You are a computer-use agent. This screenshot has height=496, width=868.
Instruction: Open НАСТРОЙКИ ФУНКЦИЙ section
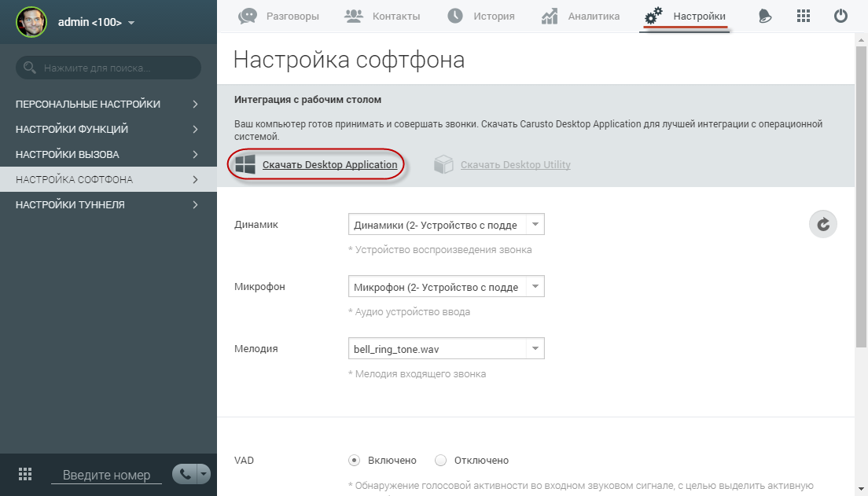[108, 129]
